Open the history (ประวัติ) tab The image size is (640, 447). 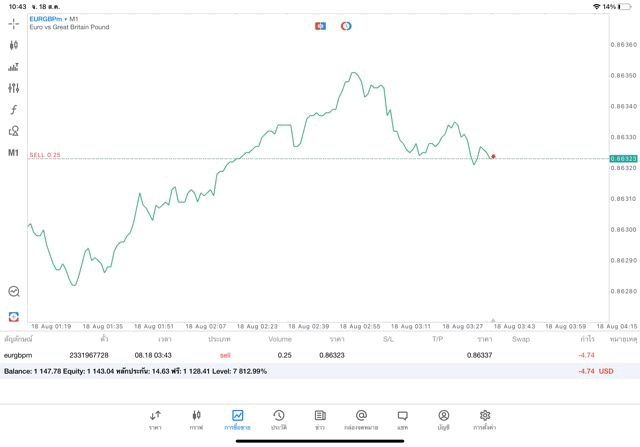point(279,419)
